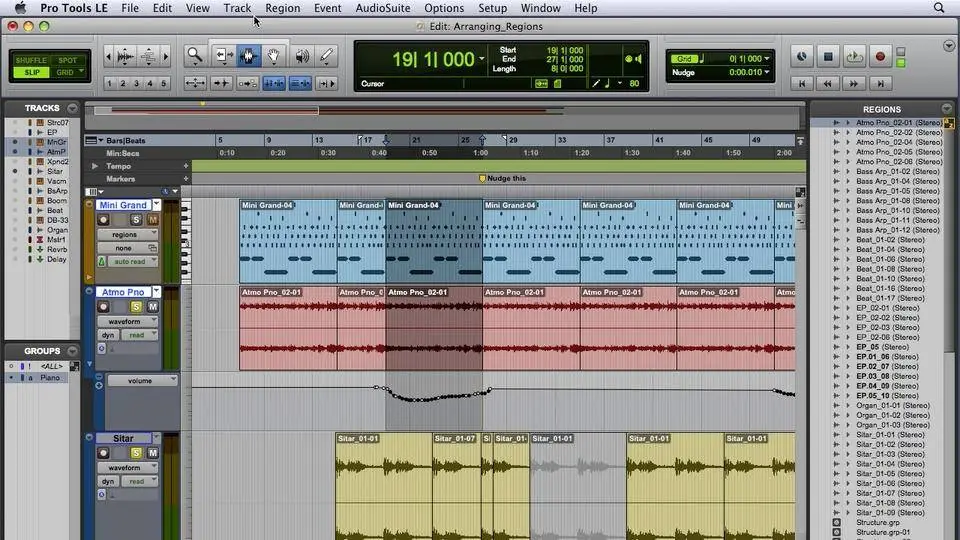Open the Region menu
The height and width of the screenshot is (540, 960).
pos(283,8)
